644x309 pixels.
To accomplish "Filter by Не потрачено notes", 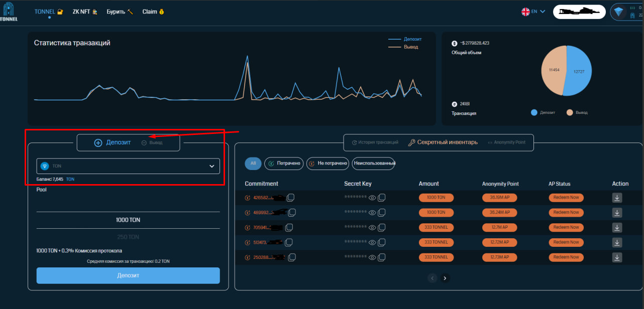I will (328, 163).
